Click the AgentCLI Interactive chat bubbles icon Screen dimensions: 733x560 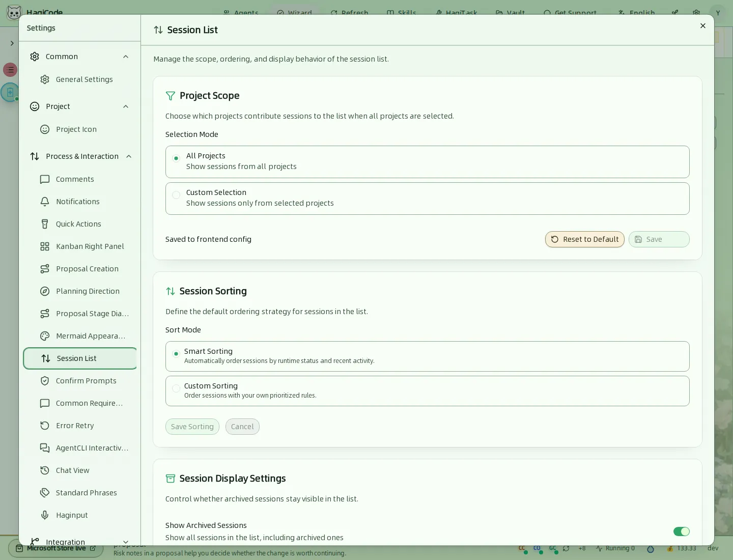click(45, 448)
